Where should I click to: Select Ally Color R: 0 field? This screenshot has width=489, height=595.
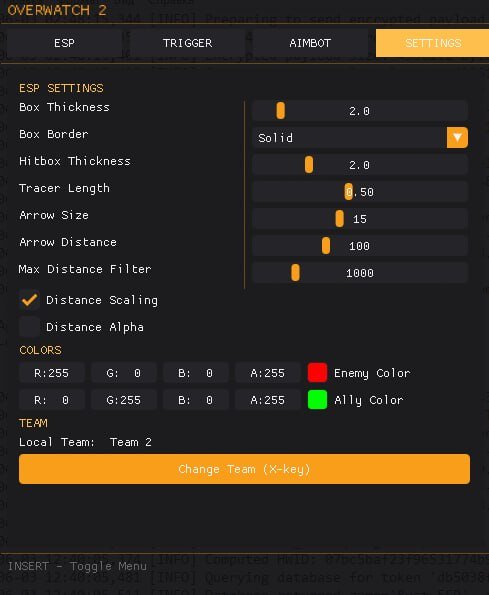coord(52,400)
